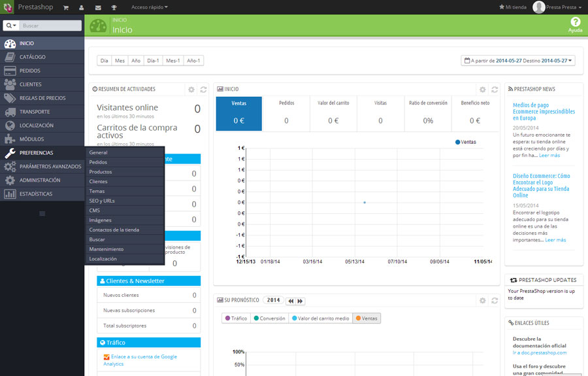Collapse sidebar with the hamburger toggle
The image size is (588, 376).
pos(42,214)
